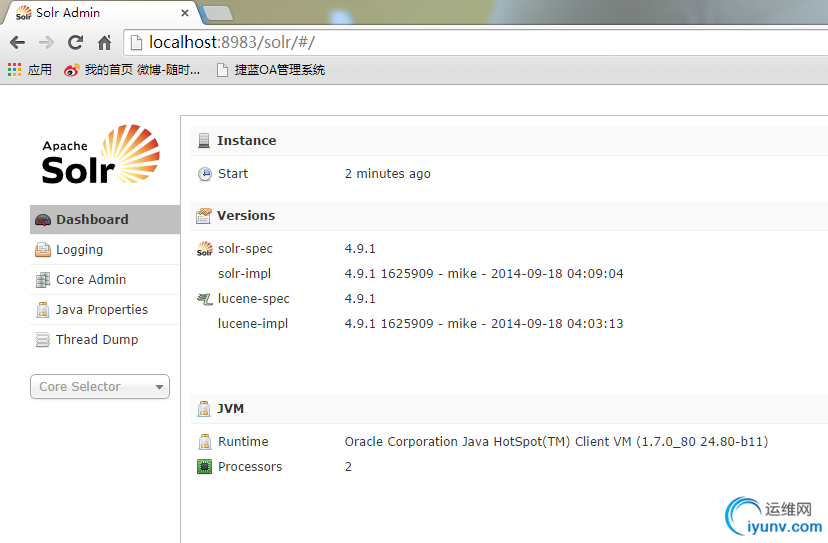This screenshot has height=543, width=828.
Task: Go to the browser home icon
Action: [105, 42]
